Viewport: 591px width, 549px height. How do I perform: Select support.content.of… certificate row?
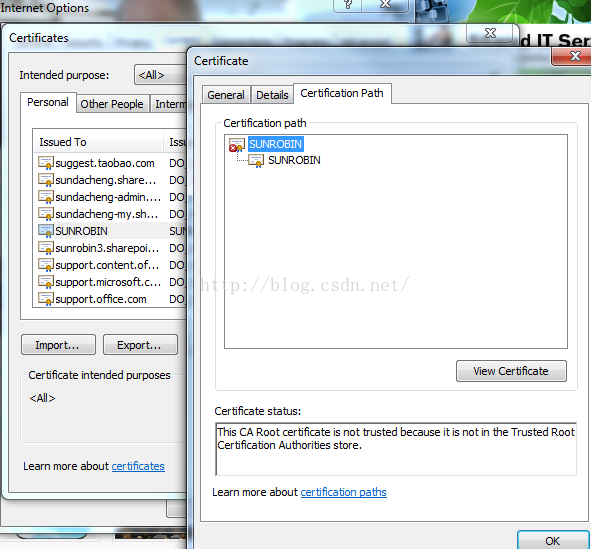(111, 265)
